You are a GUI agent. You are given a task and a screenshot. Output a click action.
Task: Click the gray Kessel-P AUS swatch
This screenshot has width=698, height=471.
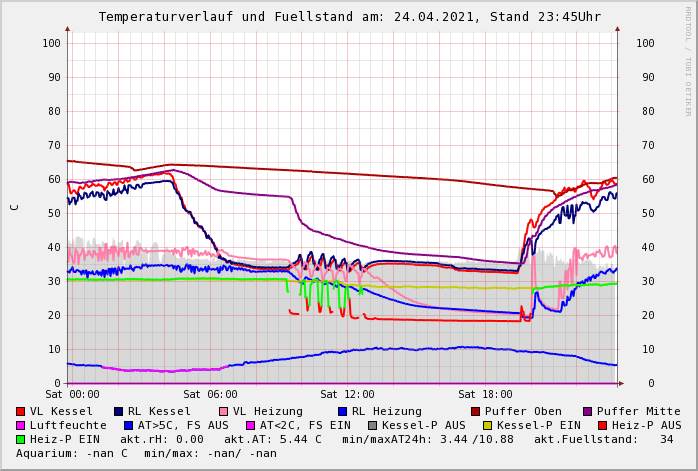(372, 426)
